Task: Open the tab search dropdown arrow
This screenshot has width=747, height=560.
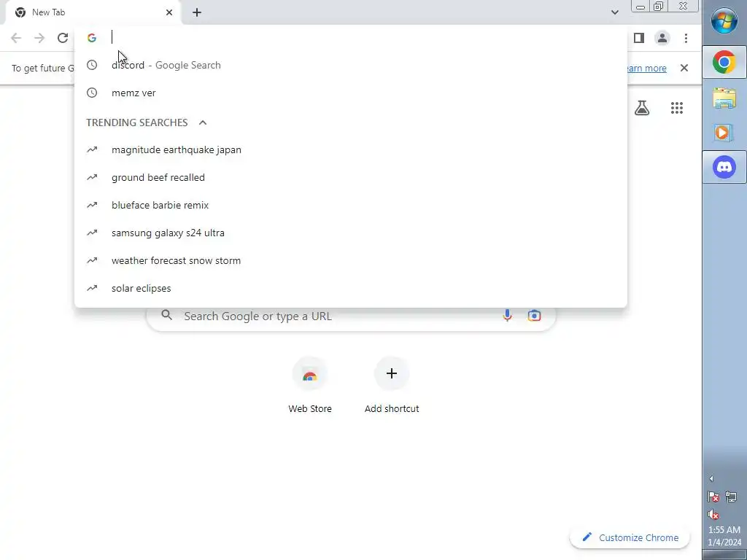Action: point(614,12)
